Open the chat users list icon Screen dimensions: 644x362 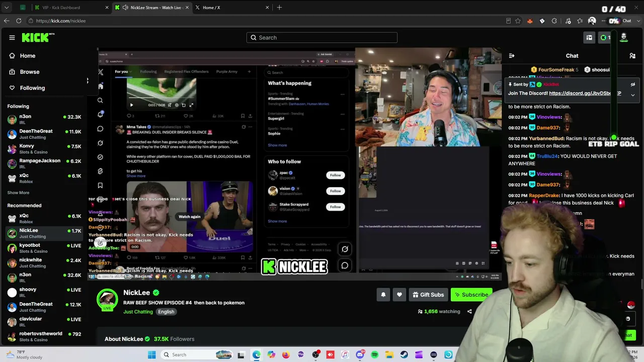point(632,56)
